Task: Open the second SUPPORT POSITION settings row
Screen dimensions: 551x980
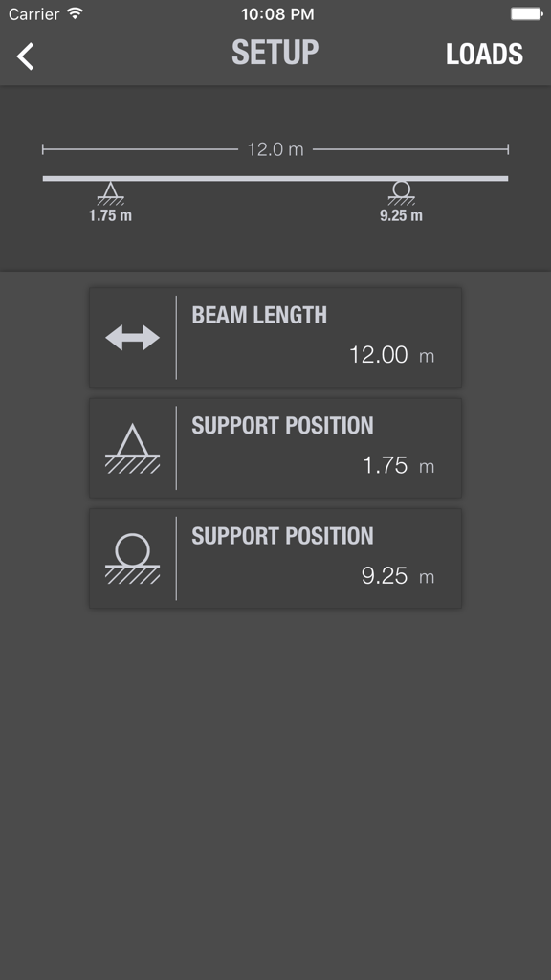Action: click(x=275, y=557)
